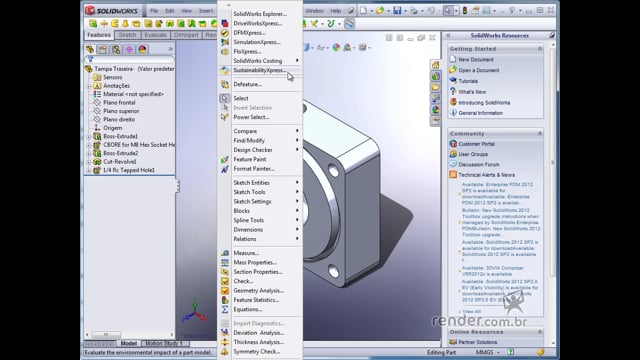Image resolution: width=640 pixels, height=360 pixels.
Task: Click the Thickness Analysis icon
Action: click(225, 342)
